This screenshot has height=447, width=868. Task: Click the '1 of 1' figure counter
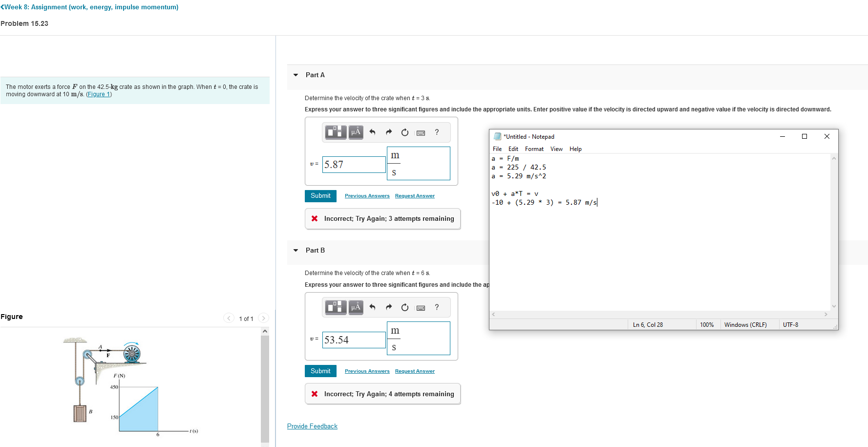(246, 319)
